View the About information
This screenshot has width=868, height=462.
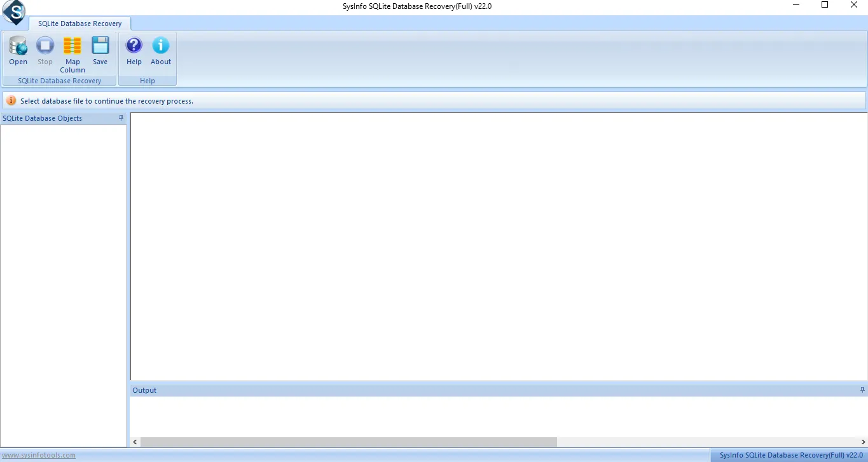tap(160, 51)
